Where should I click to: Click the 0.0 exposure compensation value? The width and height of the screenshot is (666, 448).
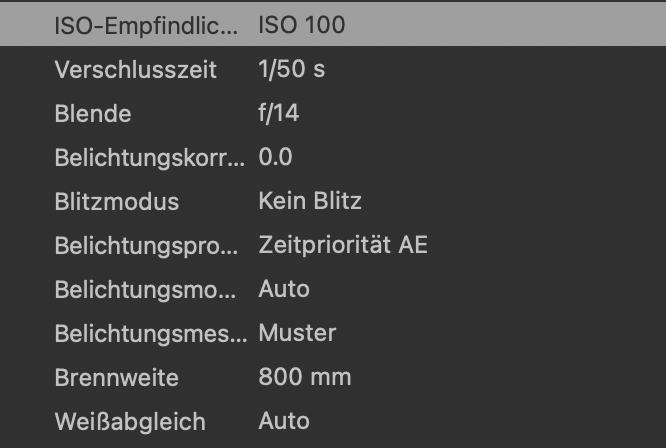pyautogui.click(x=275, y=158)
